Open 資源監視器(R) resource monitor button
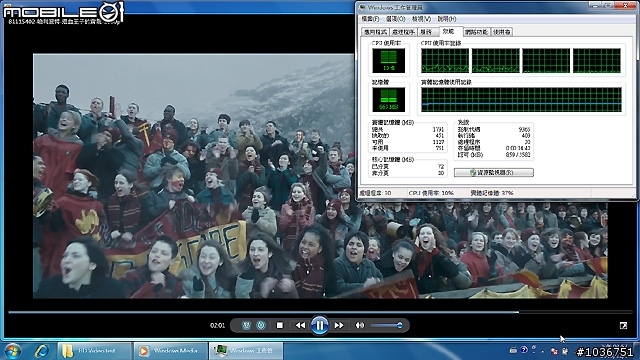This screenshot has height=360, width=640. (493, 173)
